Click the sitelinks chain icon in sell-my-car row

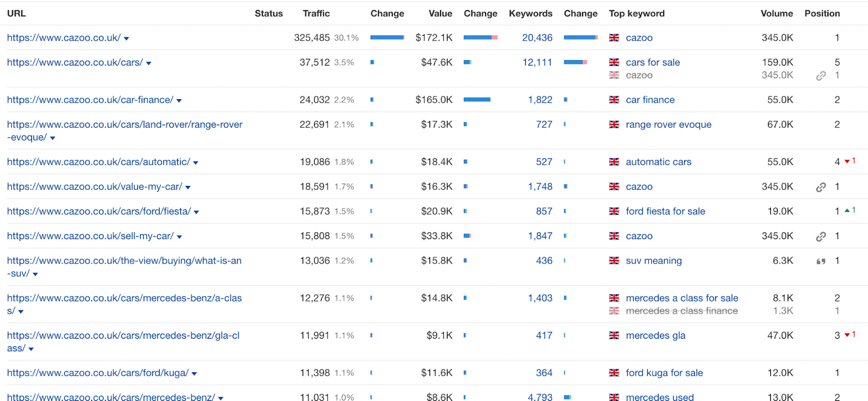[x=821, y=237]
